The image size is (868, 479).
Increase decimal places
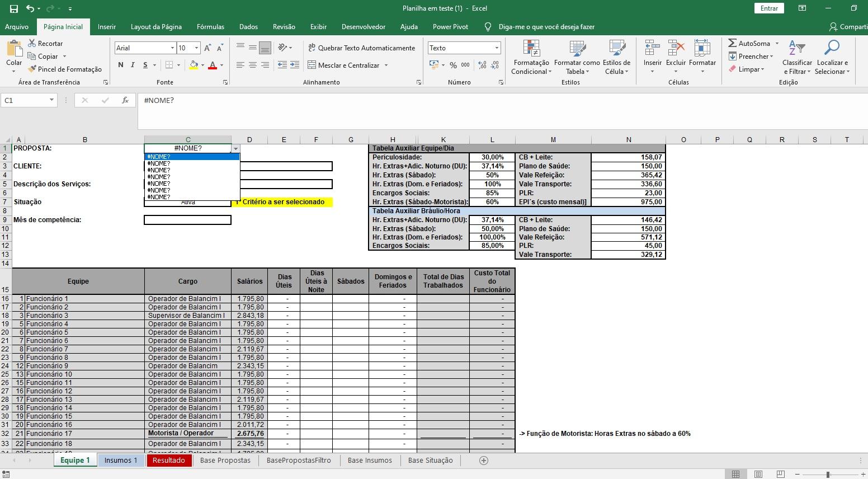click(483, 65)
